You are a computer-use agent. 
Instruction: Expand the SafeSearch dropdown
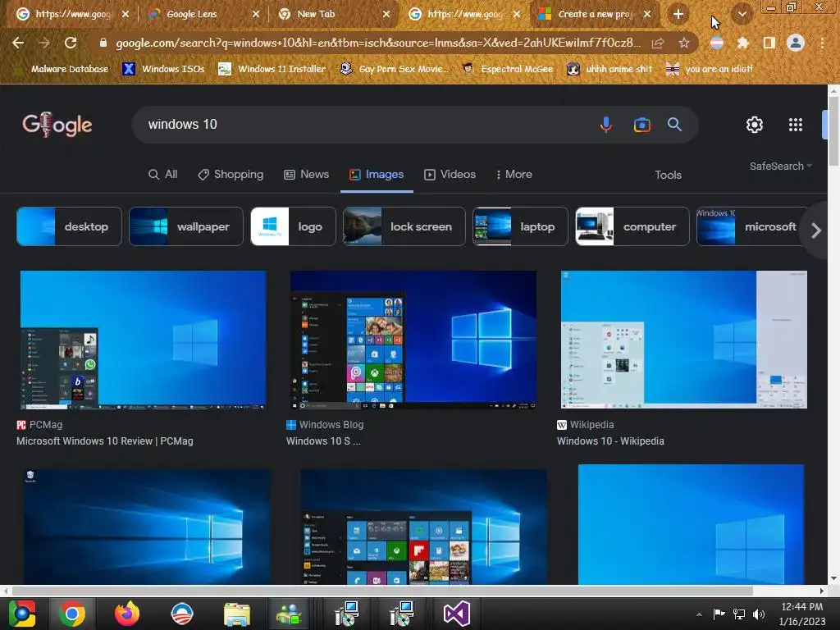click(x=781, y=166)
